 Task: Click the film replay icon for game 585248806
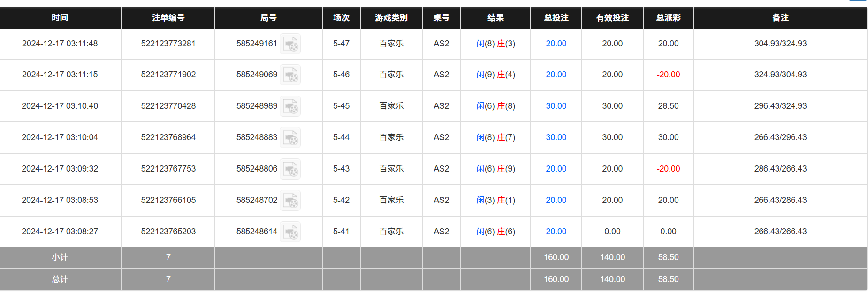coord(290,169)
